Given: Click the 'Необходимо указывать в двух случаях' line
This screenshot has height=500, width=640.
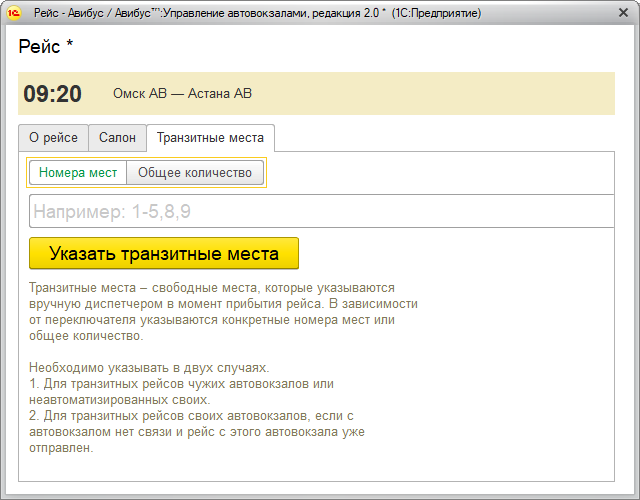Looking at the screenshot, I should [x=149, y=367].
